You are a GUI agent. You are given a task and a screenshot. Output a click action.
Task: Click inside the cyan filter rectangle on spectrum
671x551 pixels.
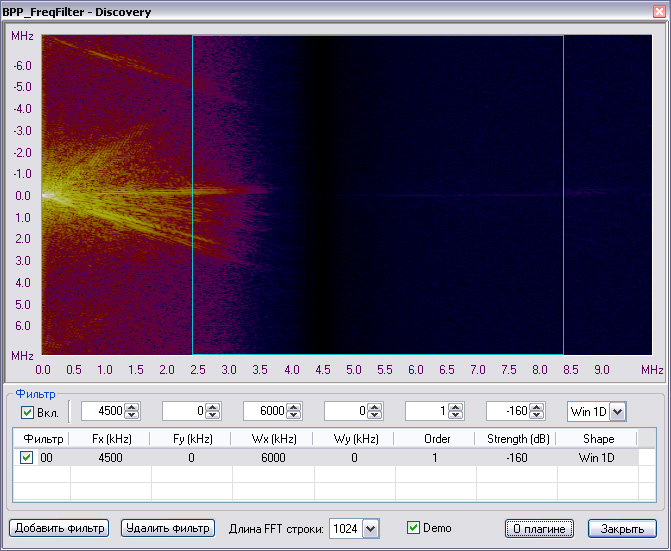pyautogui.click(x=378, y=195)
